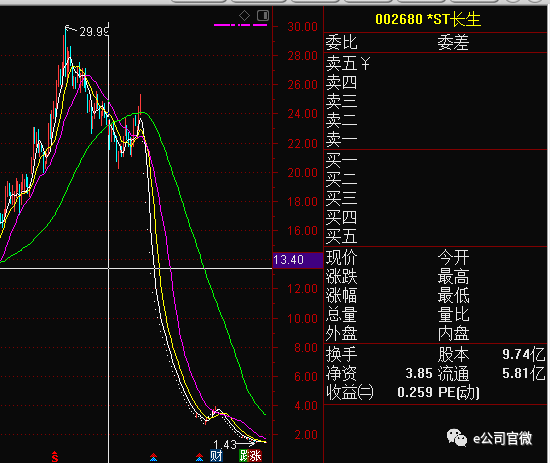This screenshot has height=463, width=550.
Task: Click the 30.00 price axis label
Action: click(302, 27)
